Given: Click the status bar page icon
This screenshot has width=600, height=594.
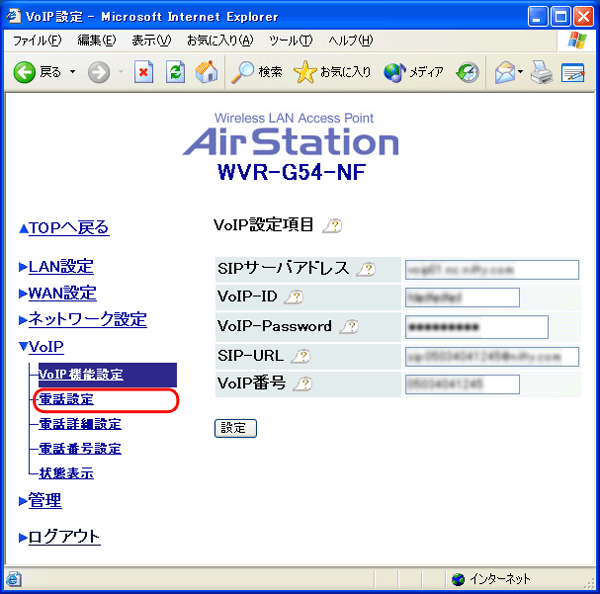Looking at the screenshot, I should coord(13,579).
